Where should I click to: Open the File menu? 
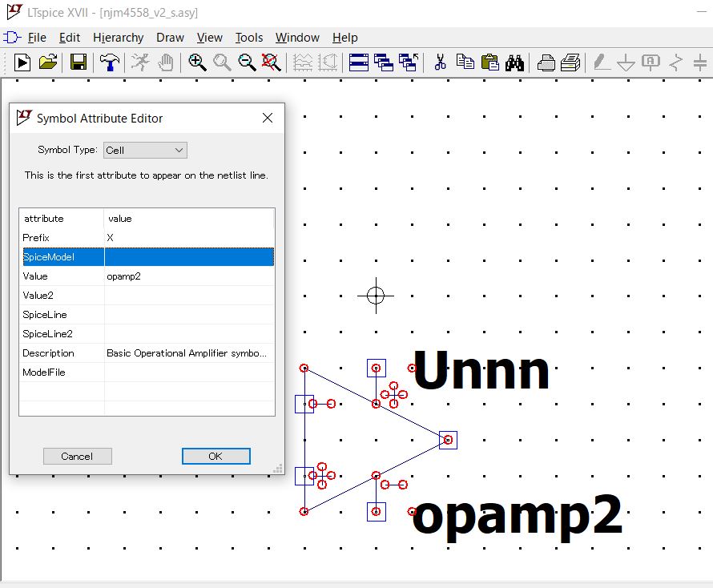point(37,38)
